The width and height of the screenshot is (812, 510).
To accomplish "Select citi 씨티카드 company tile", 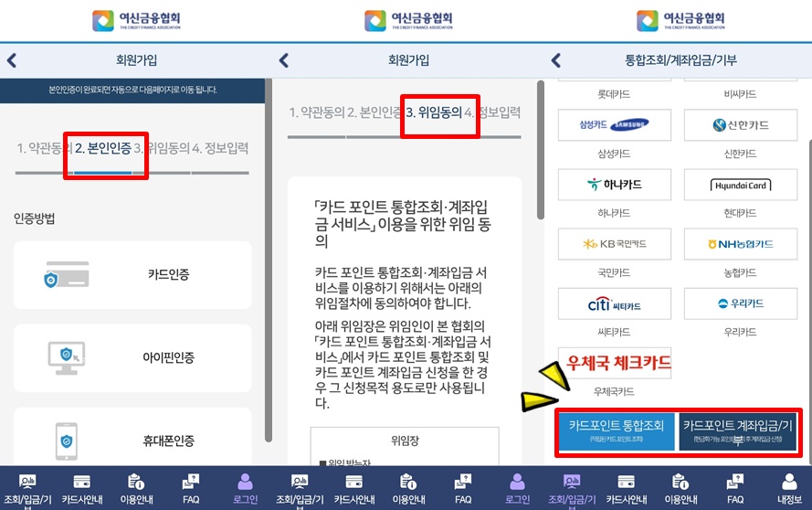I will (614, 303).
